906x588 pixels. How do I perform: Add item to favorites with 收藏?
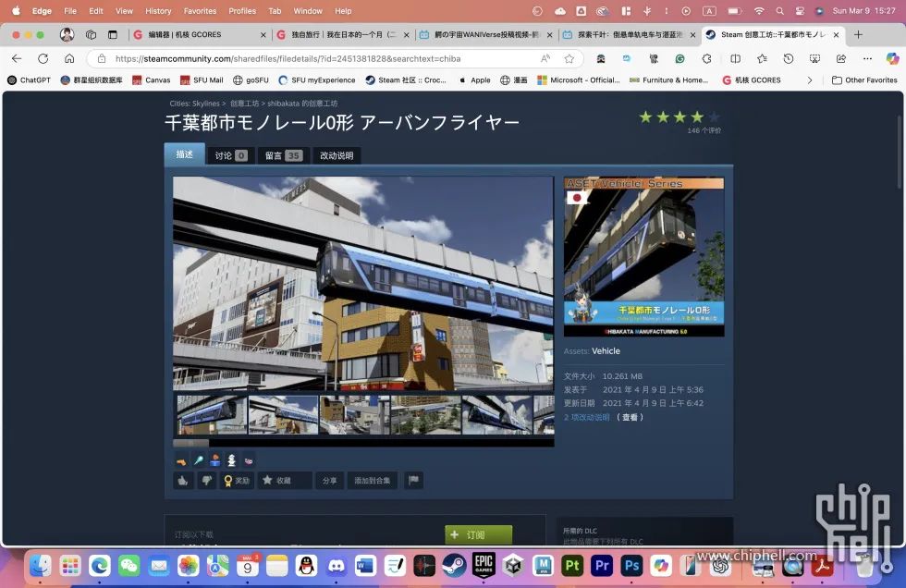[x=285, y=481]
